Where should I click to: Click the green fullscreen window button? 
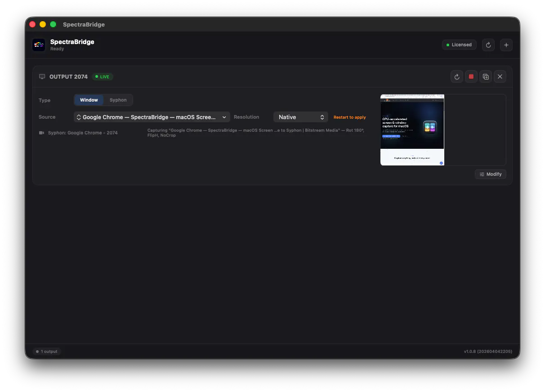(x=53, y=24)
